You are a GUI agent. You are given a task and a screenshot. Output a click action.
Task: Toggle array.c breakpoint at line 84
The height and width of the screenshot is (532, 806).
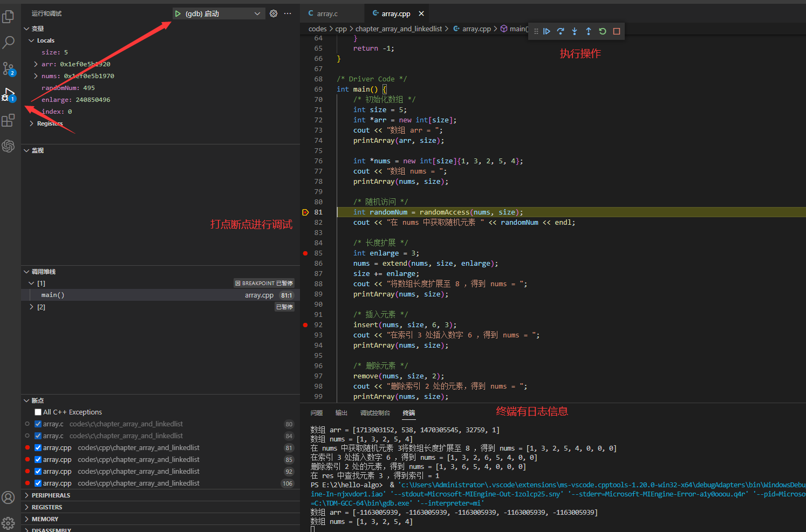(x=38, y=436)
